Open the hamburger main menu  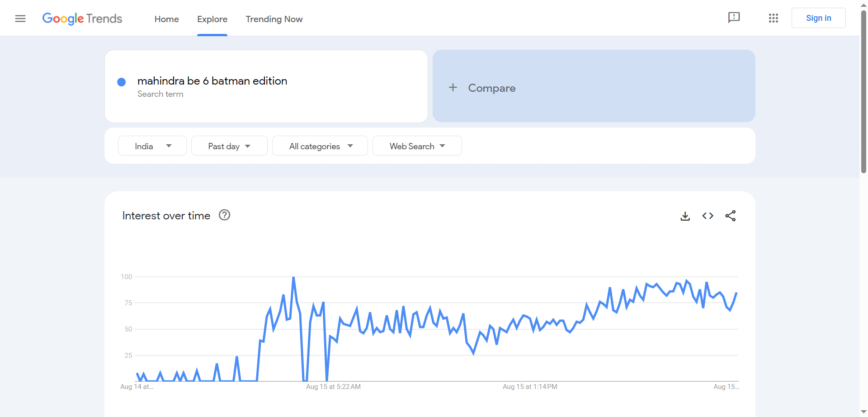click(x=20, y=19)
